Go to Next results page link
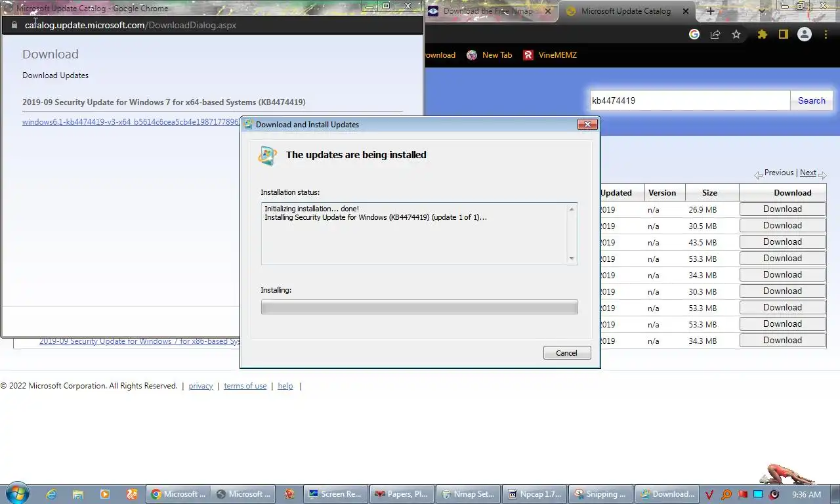Screen dimensions: 840x504 [x=808, y=173]
